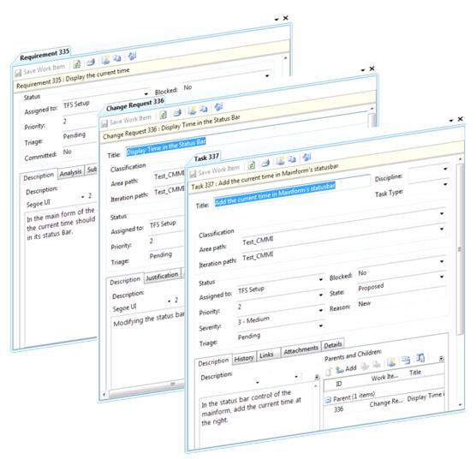Click the copy work item icon in Task 337 toolbar
The width and height of the screenshot is (476, 459).
tap(292, 159)
